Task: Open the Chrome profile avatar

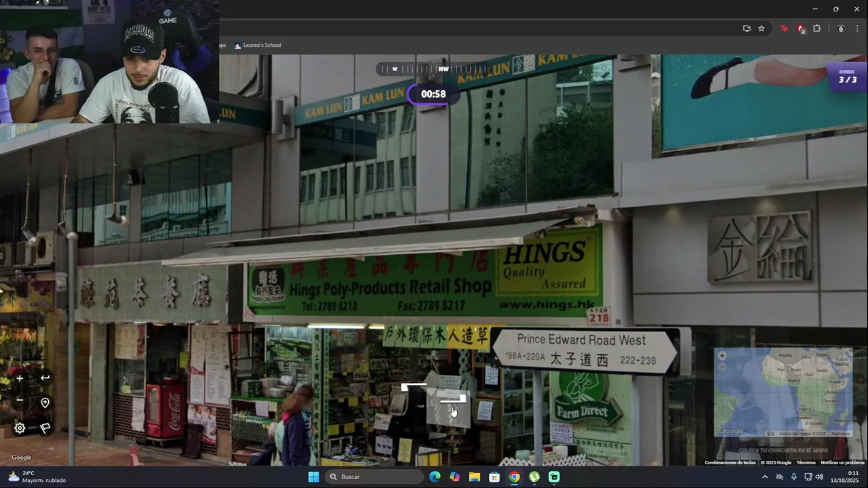Action: [841, 28]
